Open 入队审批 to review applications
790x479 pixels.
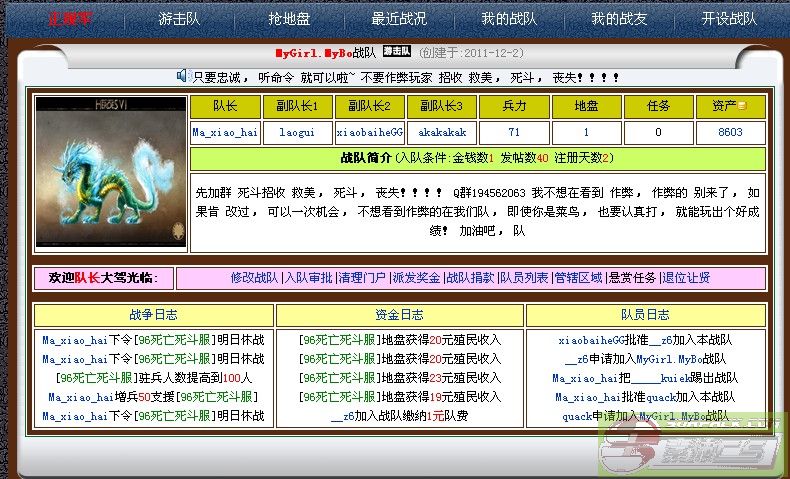(308, 278)
